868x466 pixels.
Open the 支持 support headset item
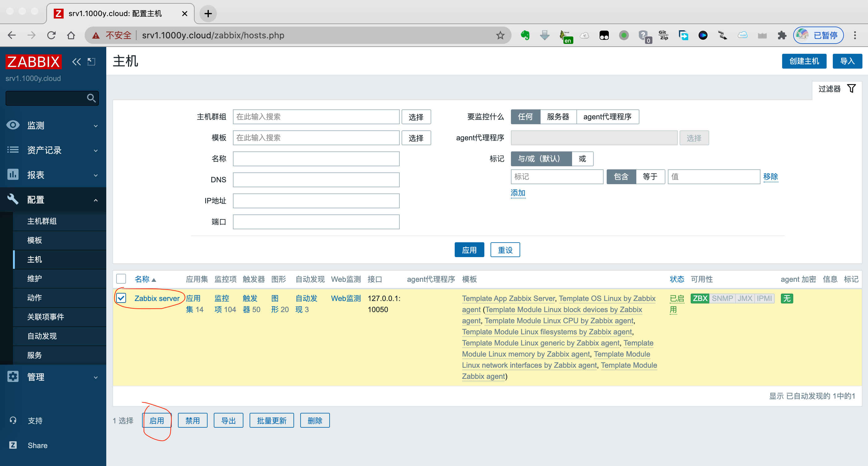point(35,421)
